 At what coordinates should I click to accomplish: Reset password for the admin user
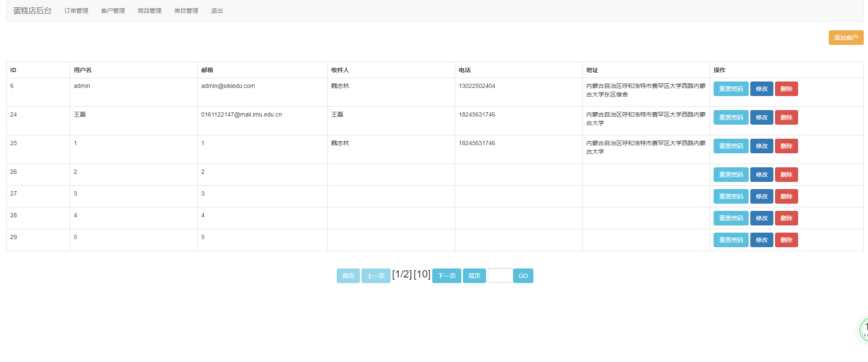tap(731, 89)
